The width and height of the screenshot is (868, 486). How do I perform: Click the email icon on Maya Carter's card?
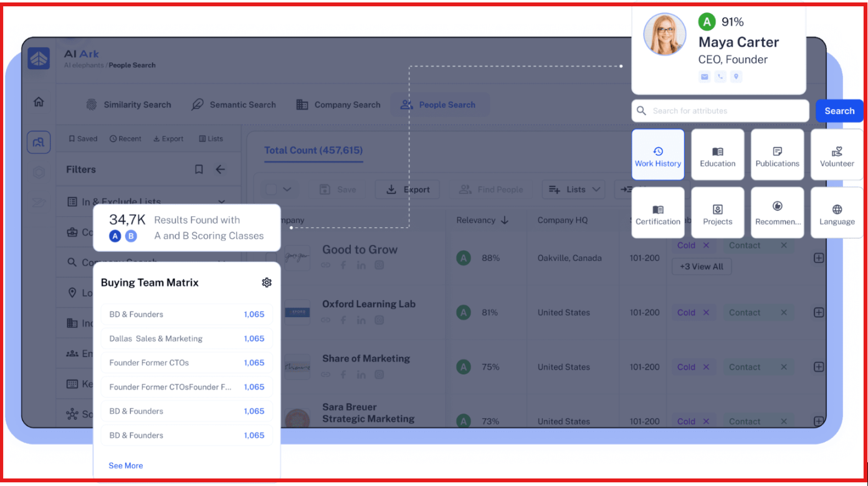(x=704, y=76)
